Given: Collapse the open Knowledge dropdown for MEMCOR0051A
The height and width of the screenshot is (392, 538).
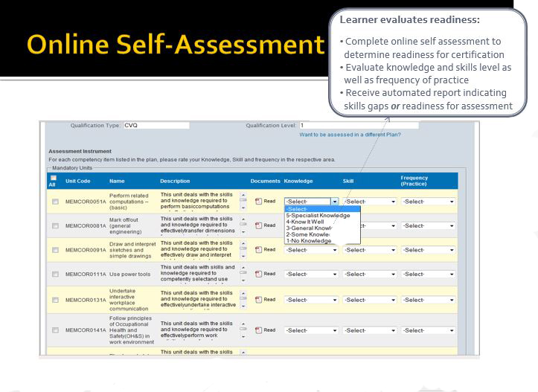Looking at the screenshot, I should 335,202.
